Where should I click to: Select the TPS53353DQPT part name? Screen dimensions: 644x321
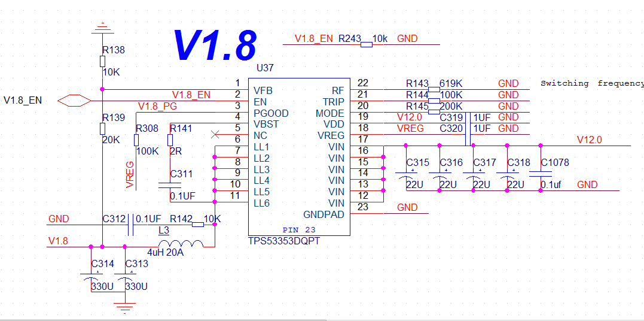click(284, 241)
